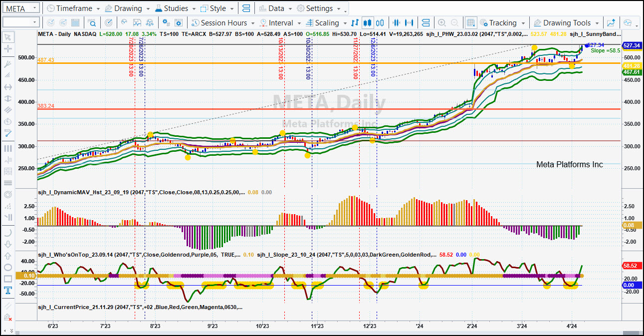Open the Settings menu

point(319,8)
